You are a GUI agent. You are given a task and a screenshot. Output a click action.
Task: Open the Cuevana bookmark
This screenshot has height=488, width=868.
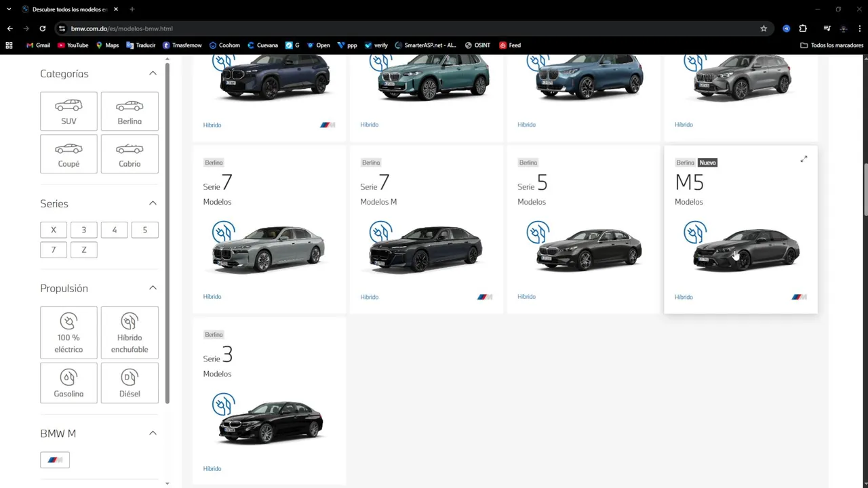click(262, 45)
